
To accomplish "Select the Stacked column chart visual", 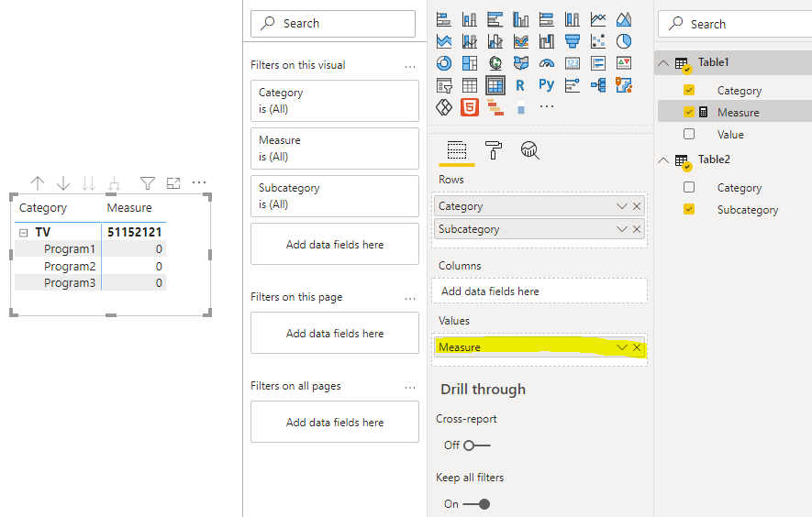I will pos(470,19).
